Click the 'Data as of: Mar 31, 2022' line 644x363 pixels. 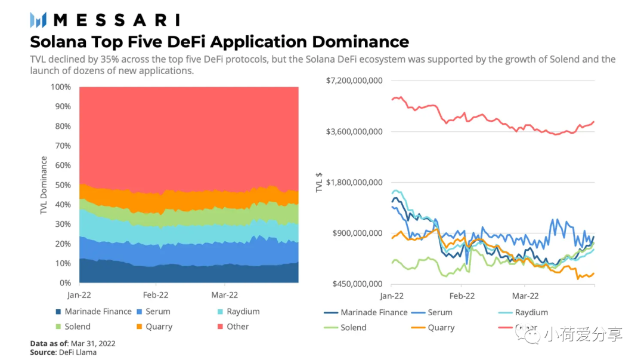point(73,344)
